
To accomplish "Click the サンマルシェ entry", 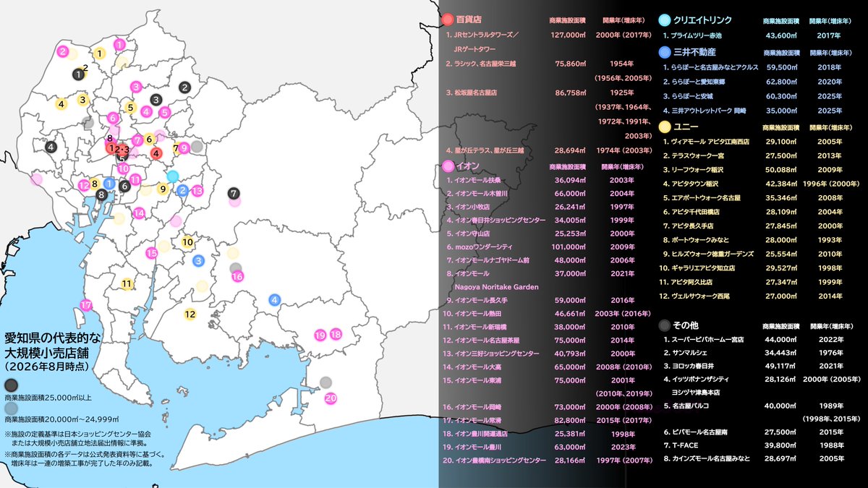I will [686, 353].
